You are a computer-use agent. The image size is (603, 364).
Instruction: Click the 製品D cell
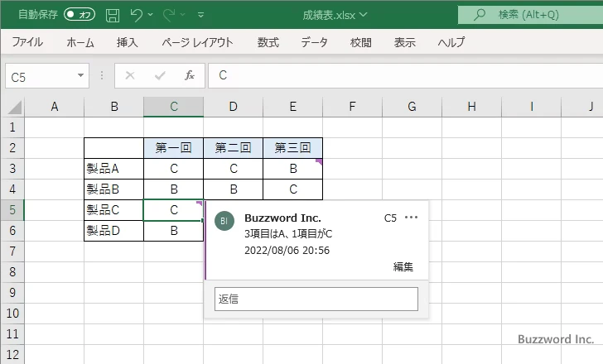pos(113,231)
